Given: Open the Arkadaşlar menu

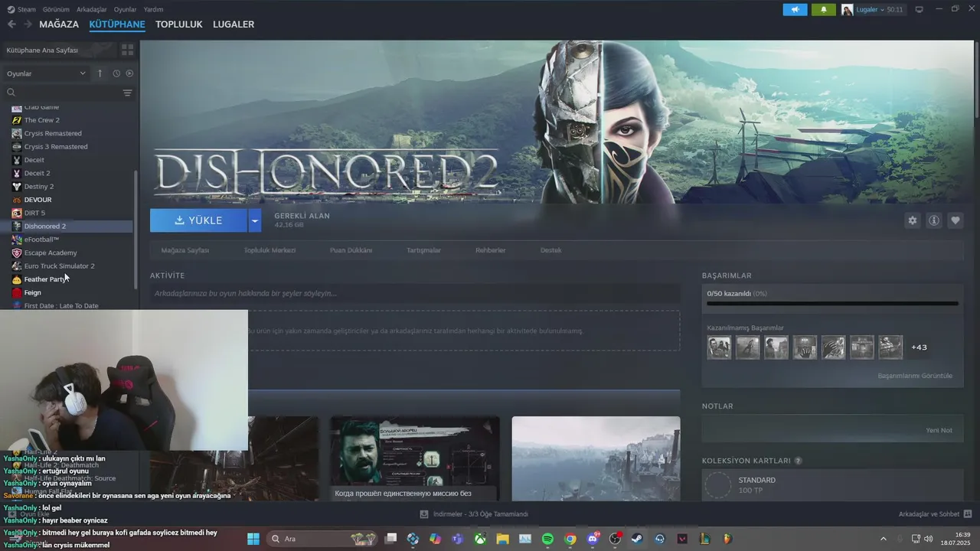Looking at the screenshot, I should (91, 9).
